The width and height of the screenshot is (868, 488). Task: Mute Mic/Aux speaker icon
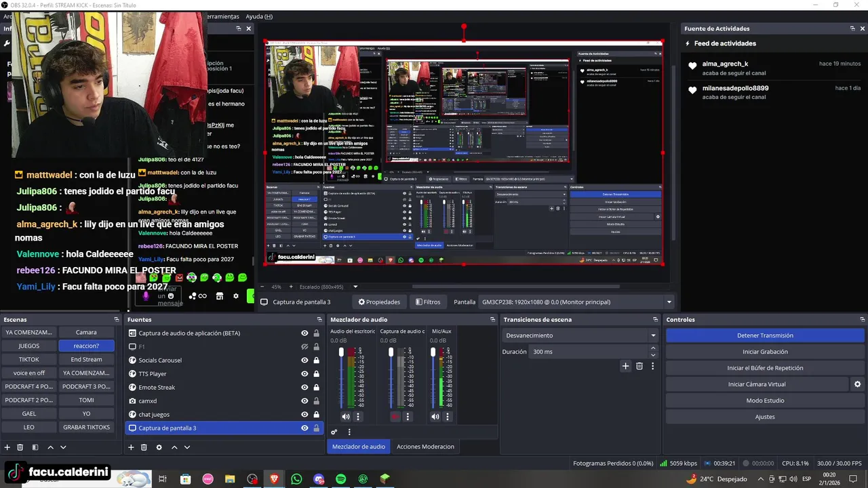point(435,417)
